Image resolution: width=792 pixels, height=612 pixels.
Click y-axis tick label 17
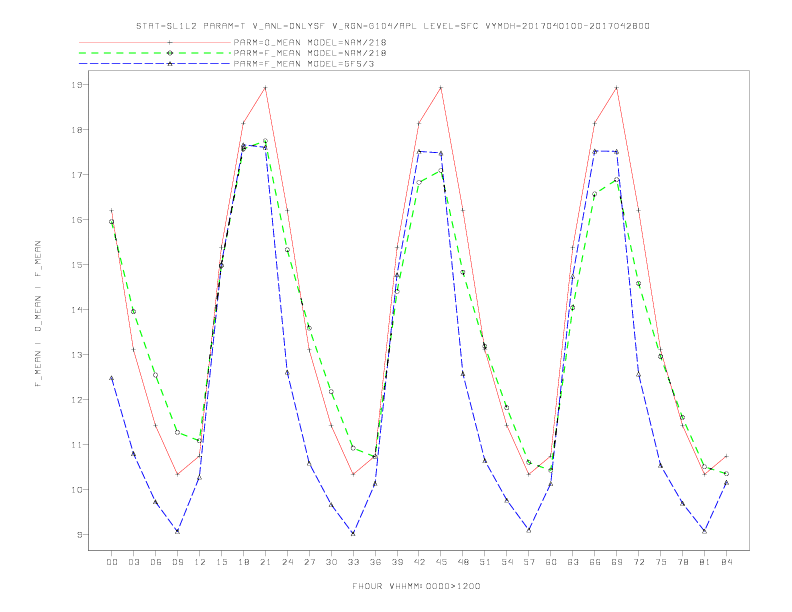(x=76, y=175)
